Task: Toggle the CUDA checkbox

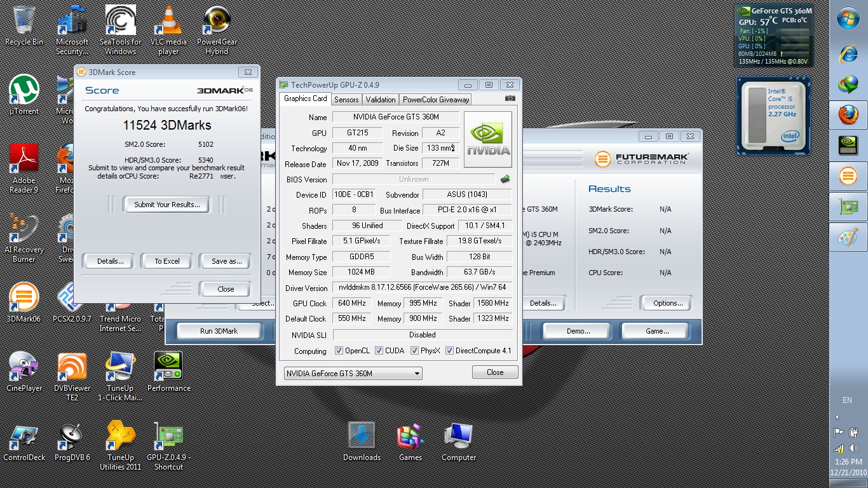Action: point(379,351)
